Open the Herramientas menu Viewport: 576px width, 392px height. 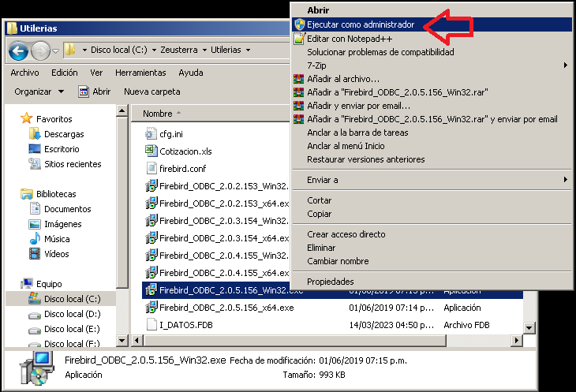point(140,73)
